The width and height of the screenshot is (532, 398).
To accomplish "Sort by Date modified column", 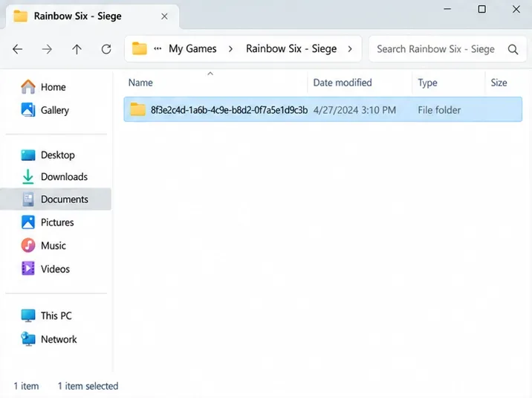I will coord(343,83).
